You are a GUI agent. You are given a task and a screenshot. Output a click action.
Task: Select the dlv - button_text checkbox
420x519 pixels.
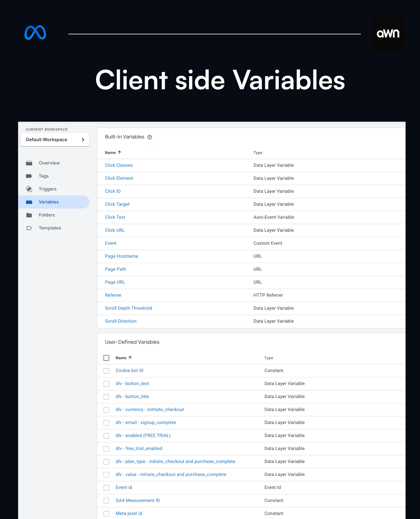(106, 384)
